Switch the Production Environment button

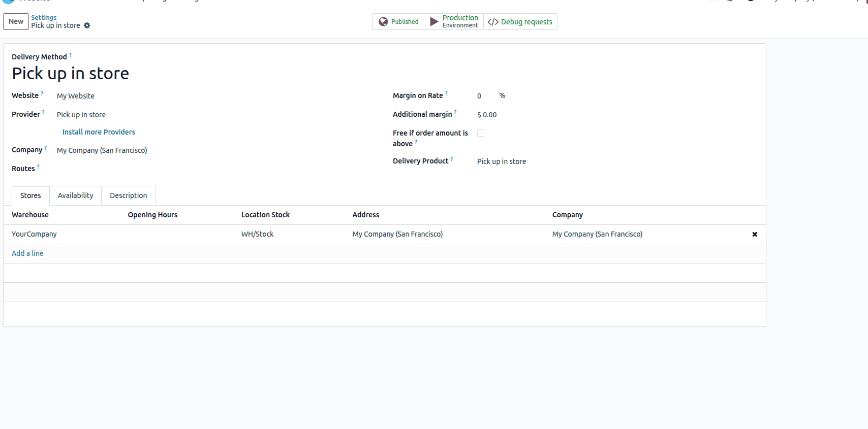454,22
